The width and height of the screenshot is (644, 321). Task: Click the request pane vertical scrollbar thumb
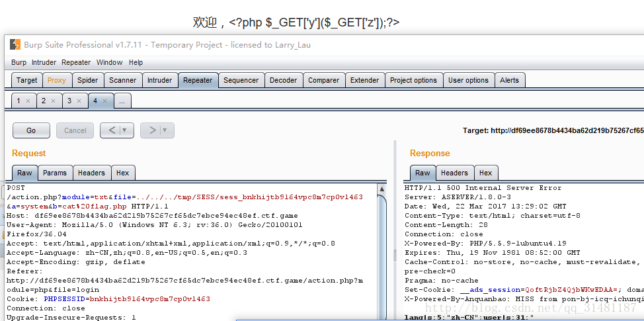(382, 257)
